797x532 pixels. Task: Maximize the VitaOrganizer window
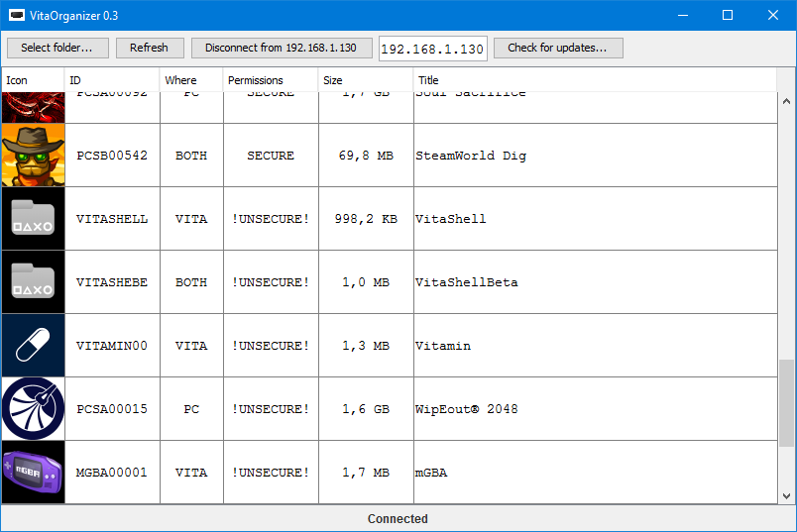click(x=728, y=15)
